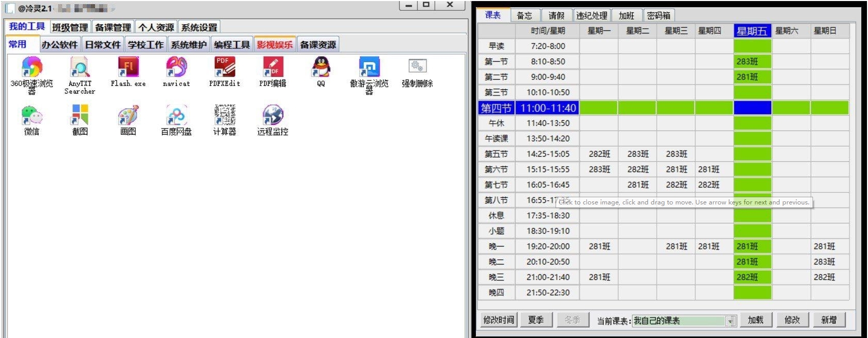868x338 pixels.
Task: Launch the navicat shortcut
Action: pyautogui.click(x=176, y=72)
